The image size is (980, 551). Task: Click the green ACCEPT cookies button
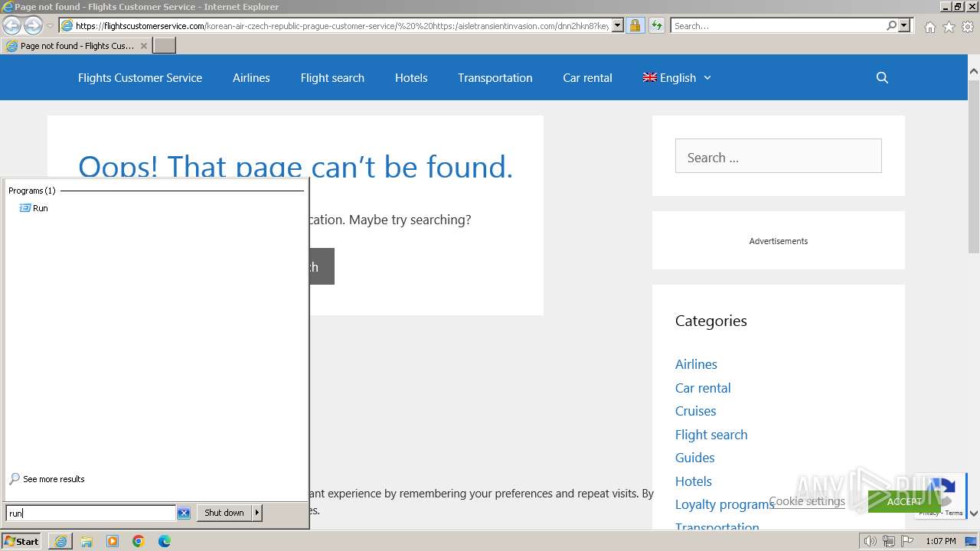[x=904, y=501]
